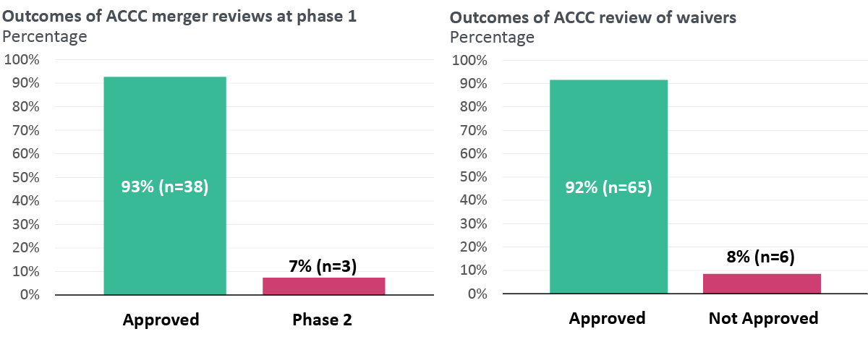Click the green Approved bar in merger reviews chart
Viewport: 868px width, 342px height.
[165, 130]
